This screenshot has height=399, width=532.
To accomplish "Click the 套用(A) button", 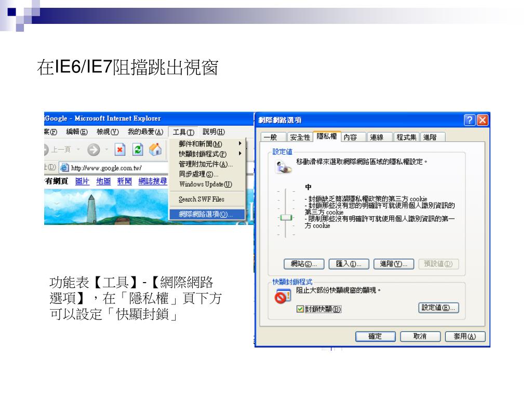I will tap(465, 337).
